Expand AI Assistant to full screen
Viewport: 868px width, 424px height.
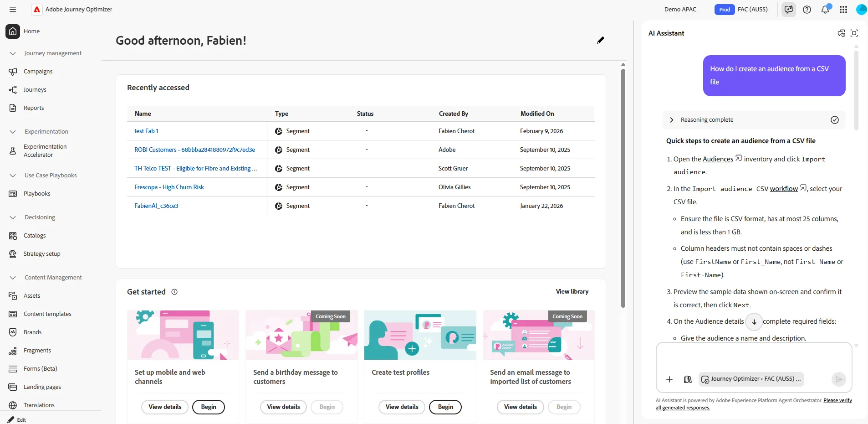pyautogui.click(x=854, y=33)
